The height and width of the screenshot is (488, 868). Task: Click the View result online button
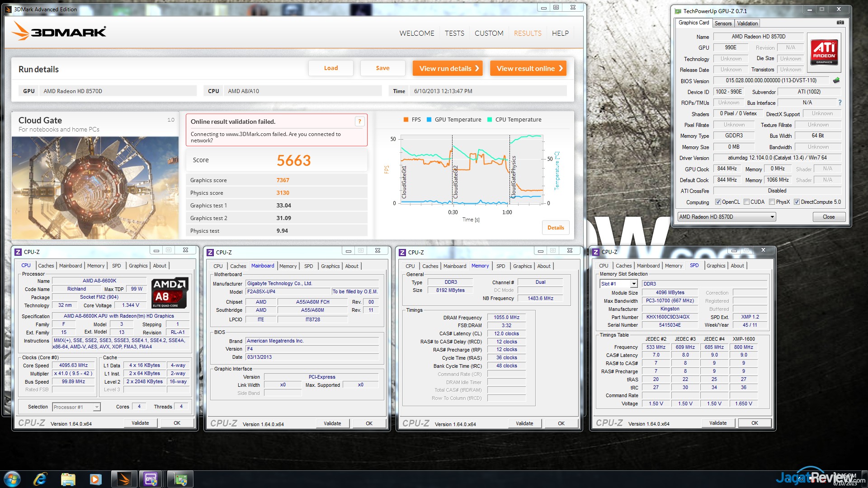[528, 68]
